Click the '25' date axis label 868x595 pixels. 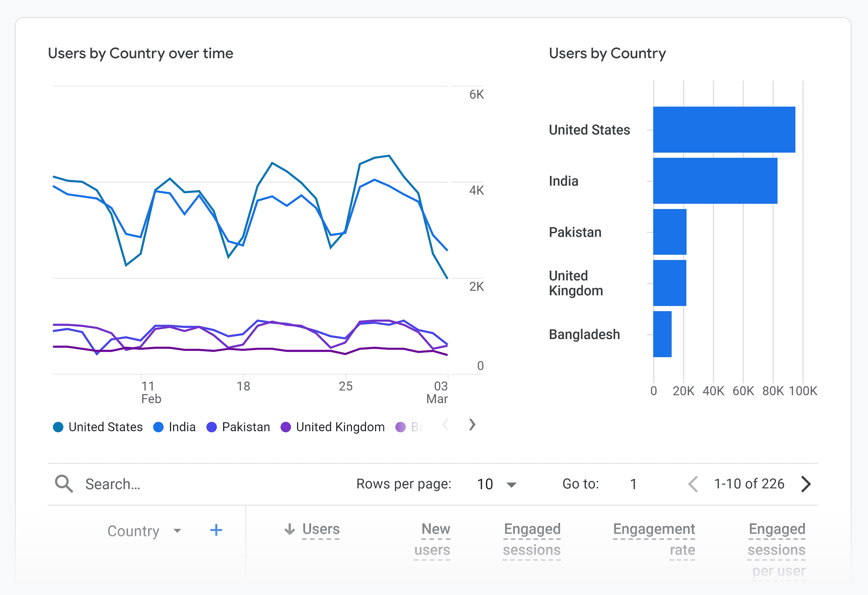[x=345, y=386]
